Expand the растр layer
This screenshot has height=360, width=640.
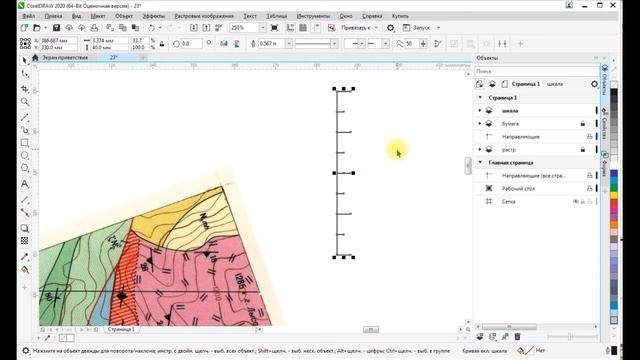tap(480, 150)
